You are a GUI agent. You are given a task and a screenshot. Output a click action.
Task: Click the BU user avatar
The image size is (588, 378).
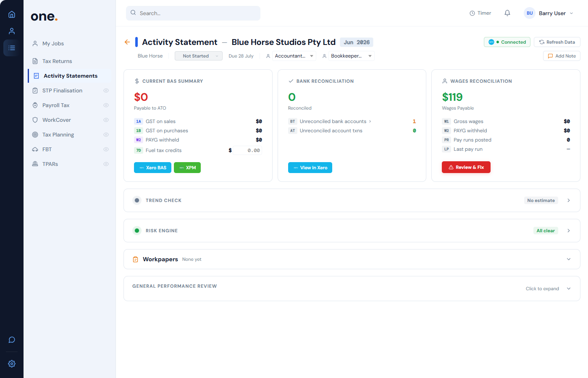[530, 13]
